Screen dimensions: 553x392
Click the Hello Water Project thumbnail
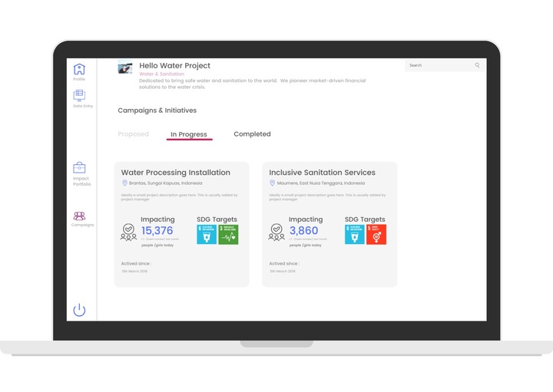[x=124, y=68]
